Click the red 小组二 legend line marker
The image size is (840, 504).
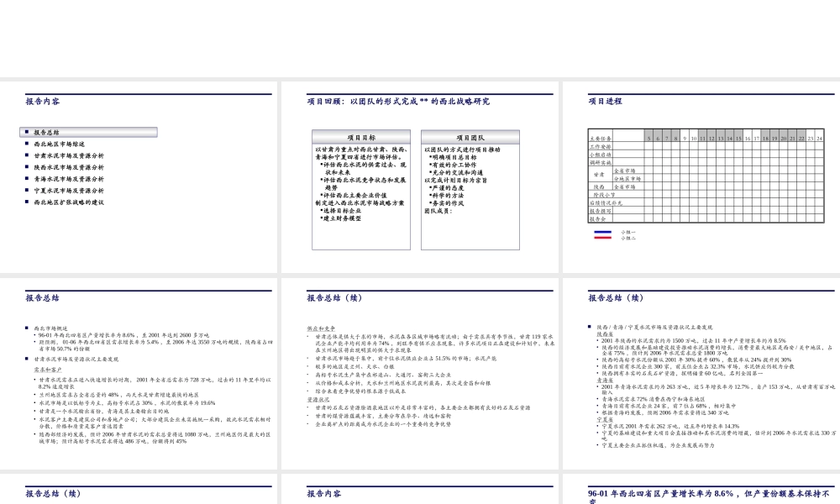coord(601,236)
